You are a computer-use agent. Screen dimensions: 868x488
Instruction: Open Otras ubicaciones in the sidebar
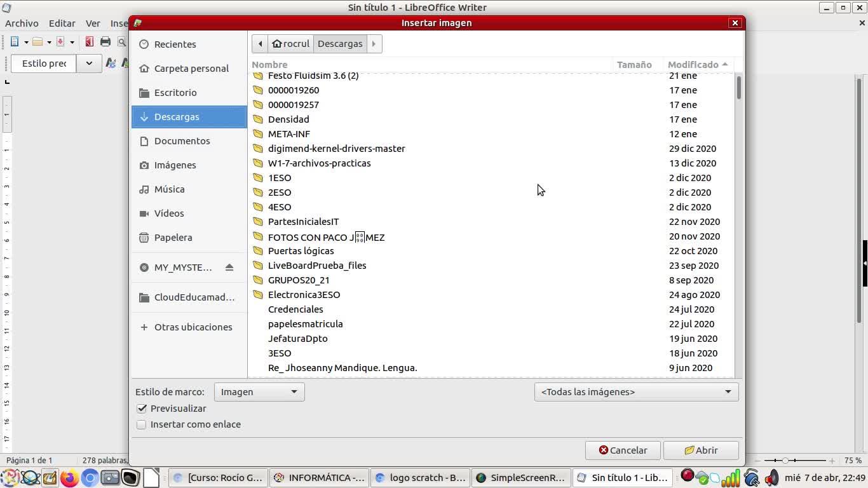[189, 327]
